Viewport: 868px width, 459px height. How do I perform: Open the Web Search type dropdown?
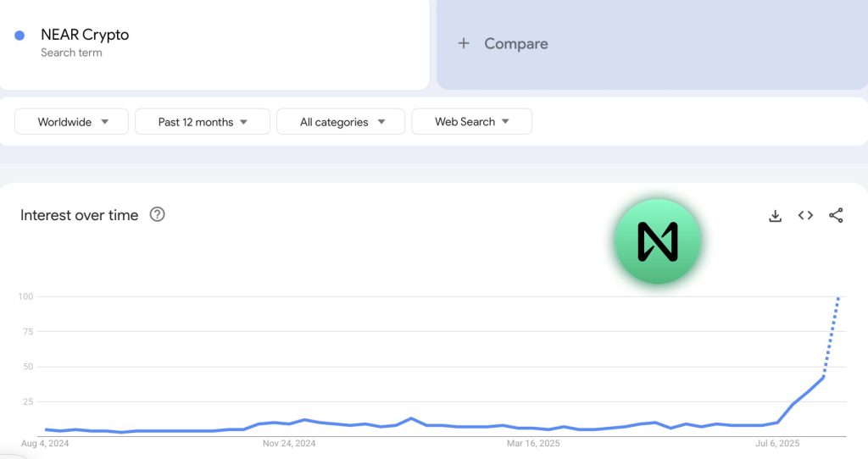click(x=471, y=122)
